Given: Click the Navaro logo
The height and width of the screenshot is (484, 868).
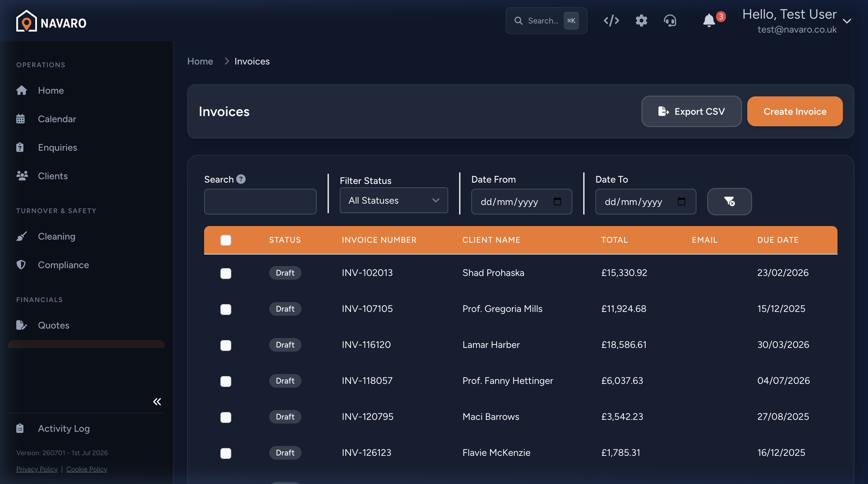Looking at the screenshot, I should 51,21.
